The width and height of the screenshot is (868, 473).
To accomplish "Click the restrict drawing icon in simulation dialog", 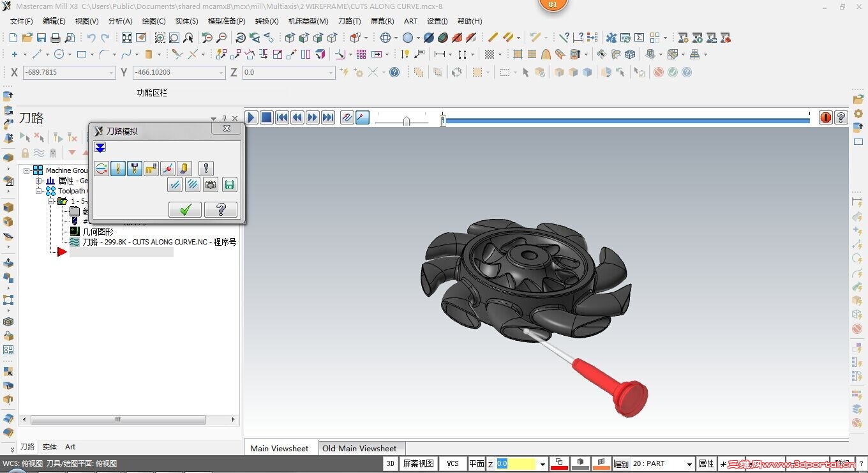I will pyautogui.click(x=175, y=185).
